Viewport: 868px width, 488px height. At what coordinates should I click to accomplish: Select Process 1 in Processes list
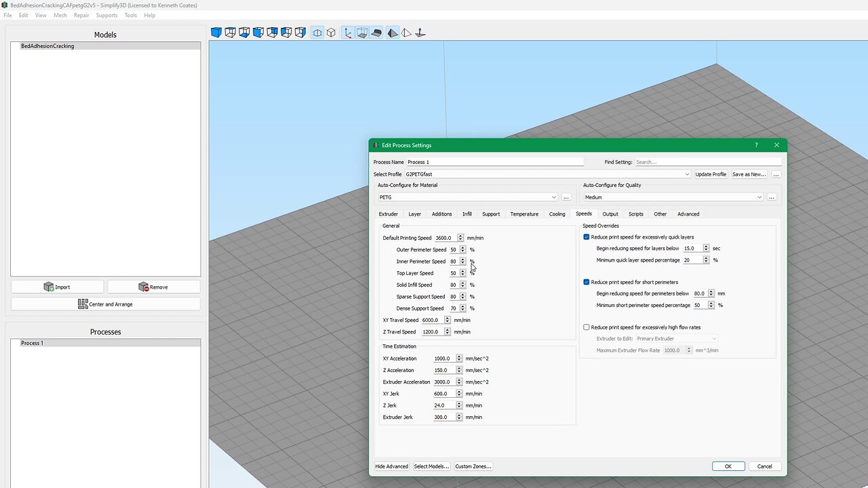[x=106, y=343]
